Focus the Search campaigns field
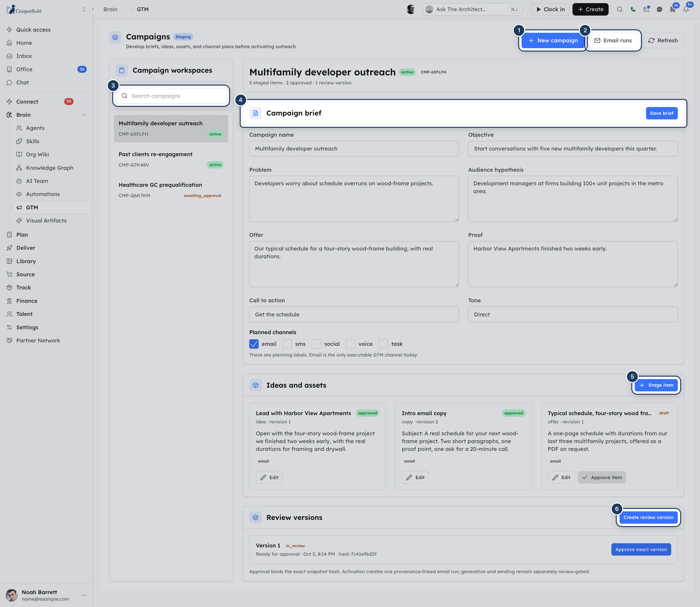Viewport: 700px width, 607px height. click(171, 96)
